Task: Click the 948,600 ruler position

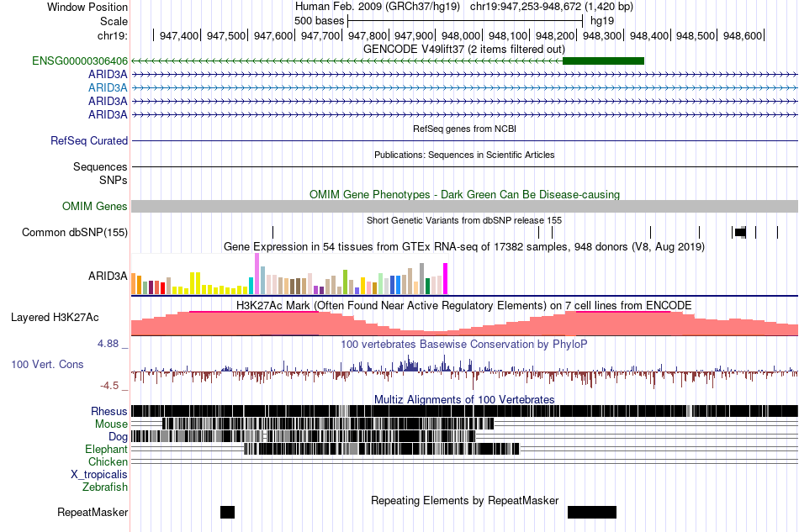Action: click(x=743, y=35)
